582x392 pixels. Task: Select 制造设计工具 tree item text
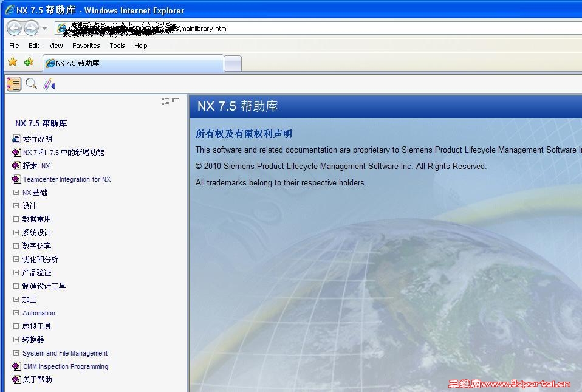pyautogui.click(x=44, y=286)
